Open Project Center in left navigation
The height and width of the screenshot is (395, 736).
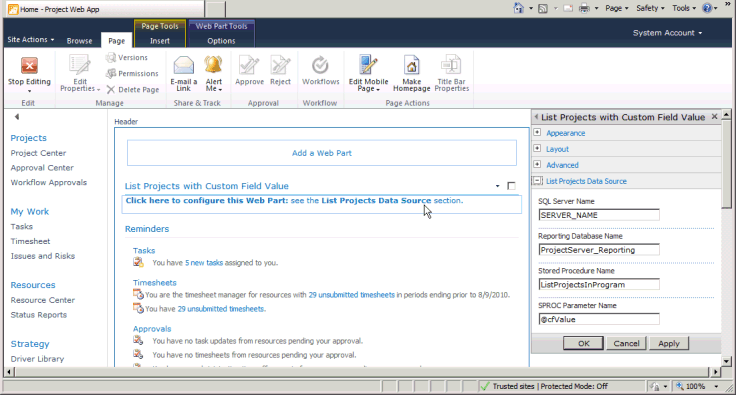(x=38, y=153)
